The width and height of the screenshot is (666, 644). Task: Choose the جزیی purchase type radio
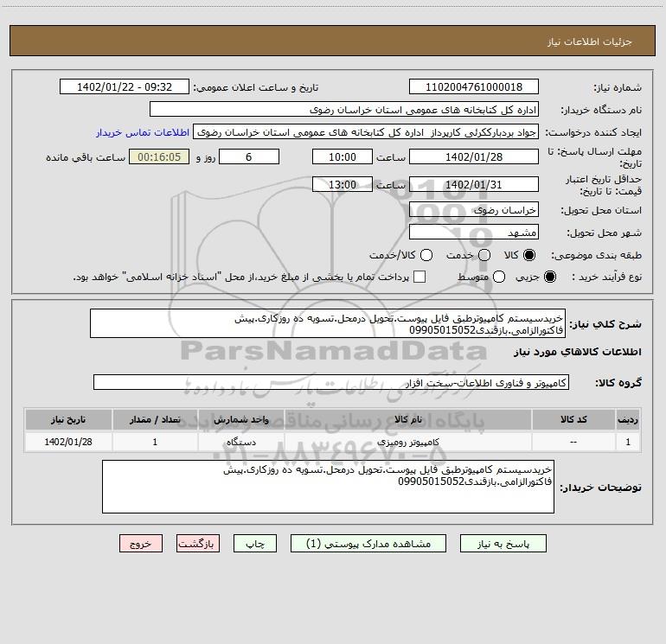[x=549, y=277]
